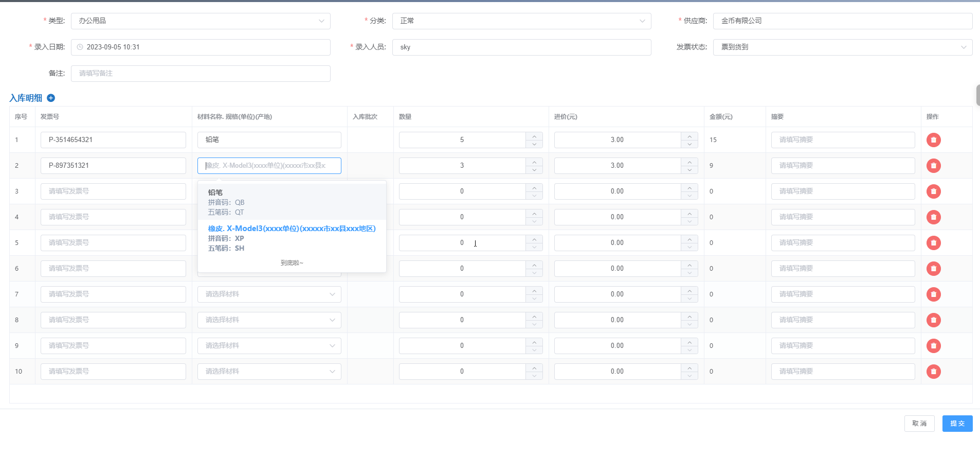Open the material selector in row 10

(269, 372)
